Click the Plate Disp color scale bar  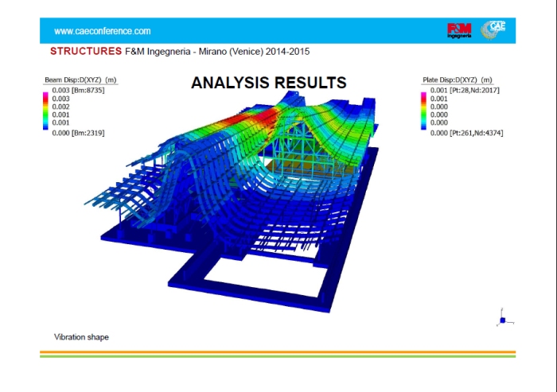click(423, 111)
